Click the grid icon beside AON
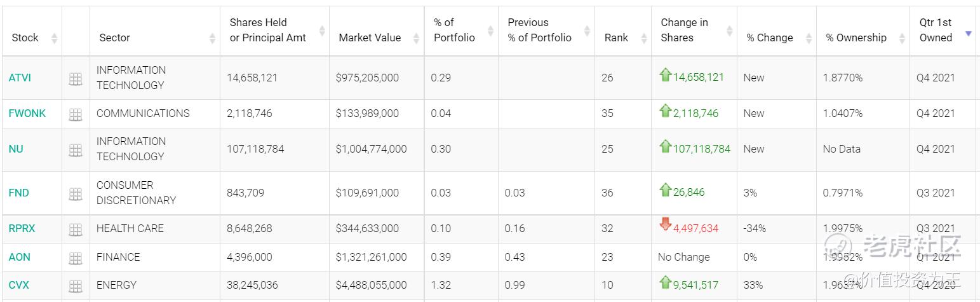This screenshot has width=980, height=302. click(76, 258)
